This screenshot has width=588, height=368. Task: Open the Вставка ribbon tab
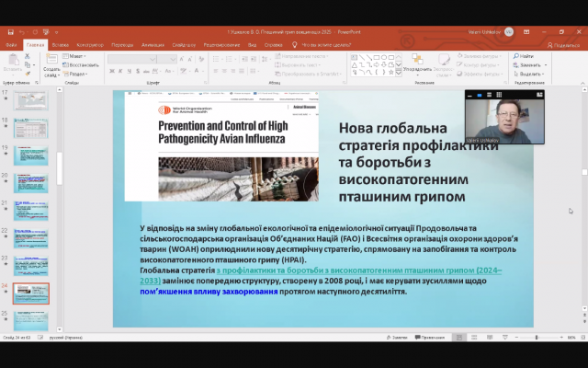[x=61, y=44]
